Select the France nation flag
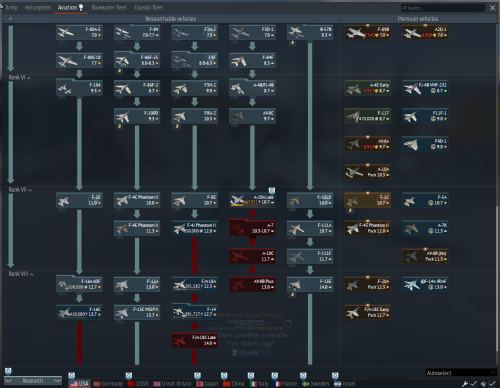The width and height of the screenshot is (500, 388). point(285,384)
